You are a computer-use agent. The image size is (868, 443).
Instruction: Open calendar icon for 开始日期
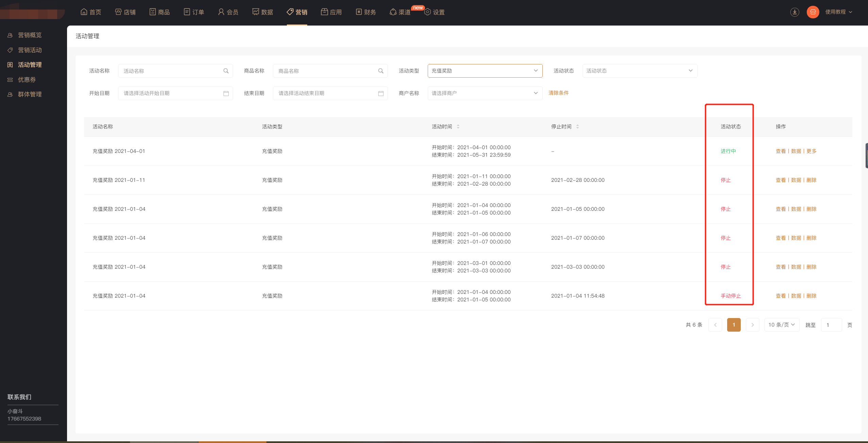pos(226,93)
